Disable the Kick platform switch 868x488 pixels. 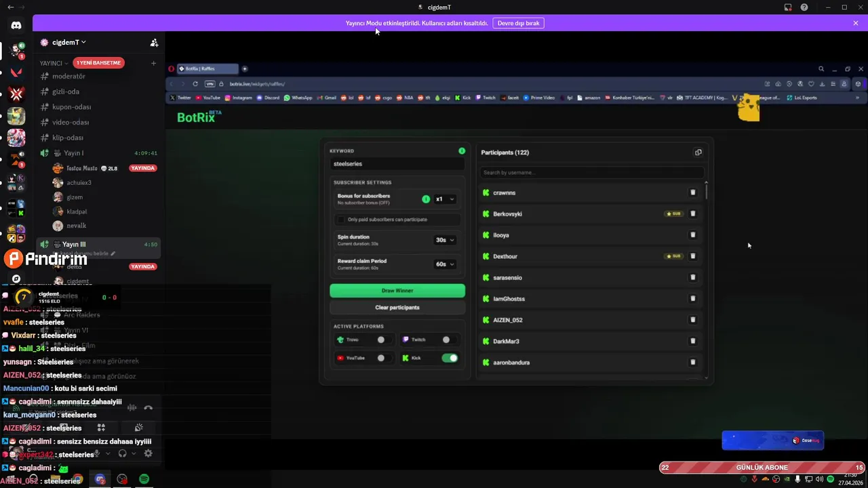[450, 358]
